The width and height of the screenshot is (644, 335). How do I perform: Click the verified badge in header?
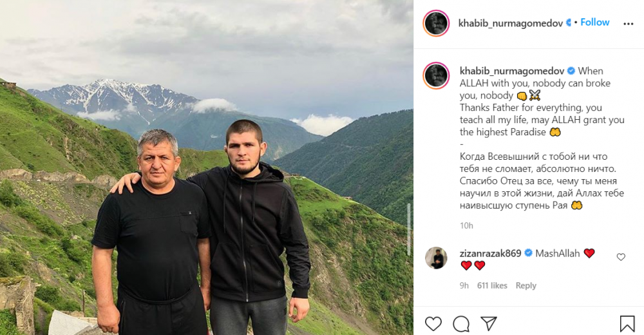pos(569,23)
